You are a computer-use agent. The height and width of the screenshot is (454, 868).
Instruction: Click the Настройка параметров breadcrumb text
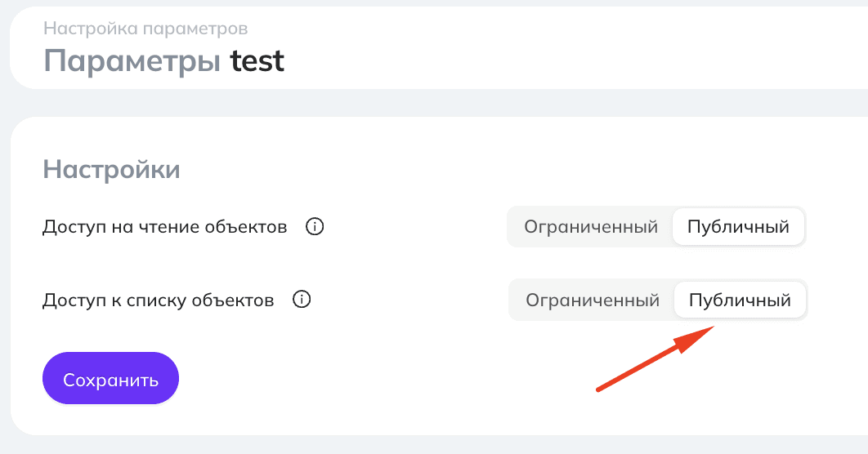click(x=145, y=29)
